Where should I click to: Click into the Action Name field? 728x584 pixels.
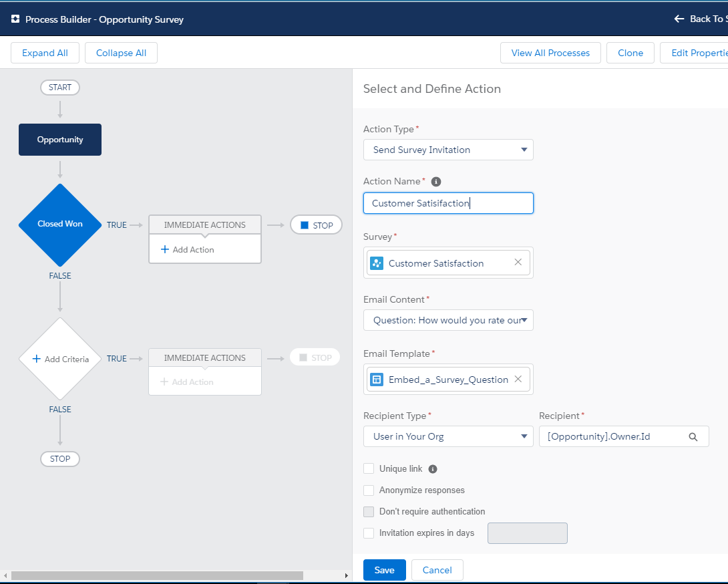click(x=448, y=203)
